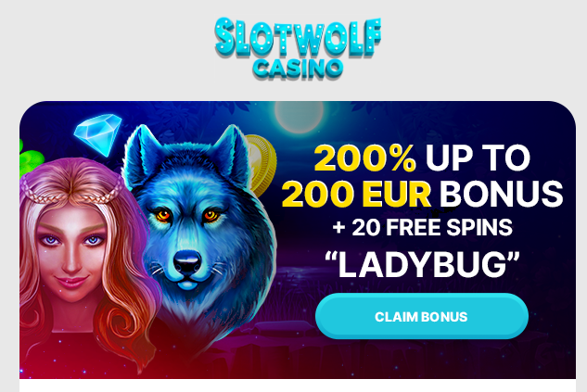Screen dimensions: 587x392
Task: Click the wolf's pointed left ear
Action: [x=141, y=152]
